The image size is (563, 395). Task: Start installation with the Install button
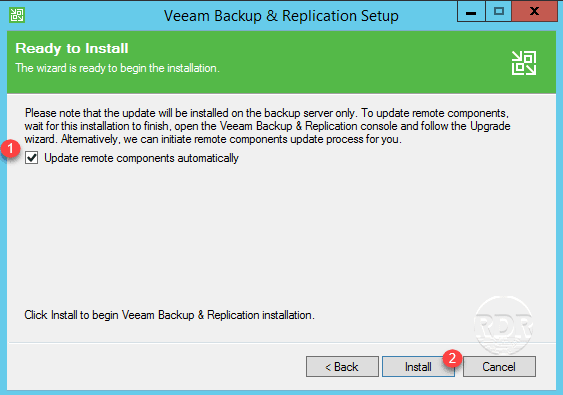point(418,367)
